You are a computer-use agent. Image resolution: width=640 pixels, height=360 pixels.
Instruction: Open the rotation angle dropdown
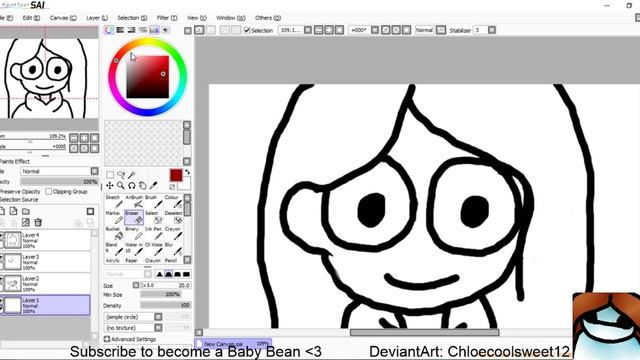[375, 30]
